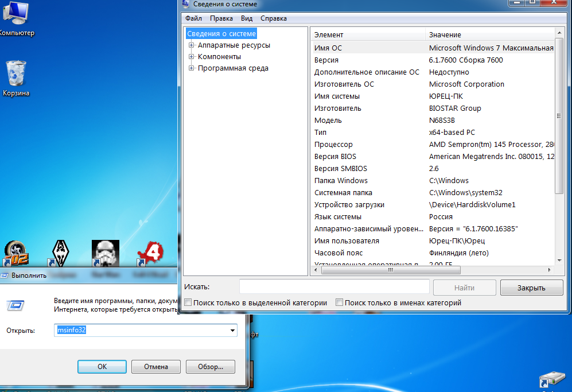
Task: Enable Поиск только в выделенной категории checkbox
Action: [188, 302]
